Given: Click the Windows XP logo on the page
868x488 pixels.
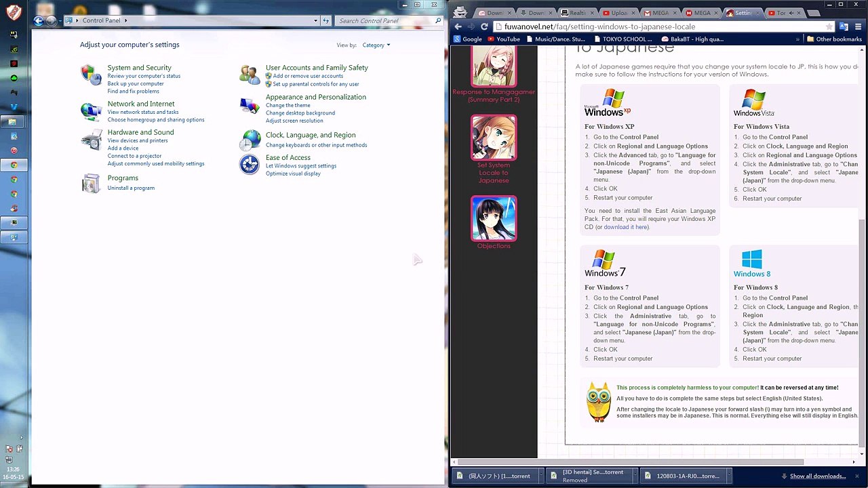Looking at the screenshot, I should click(x=608, y=102).
